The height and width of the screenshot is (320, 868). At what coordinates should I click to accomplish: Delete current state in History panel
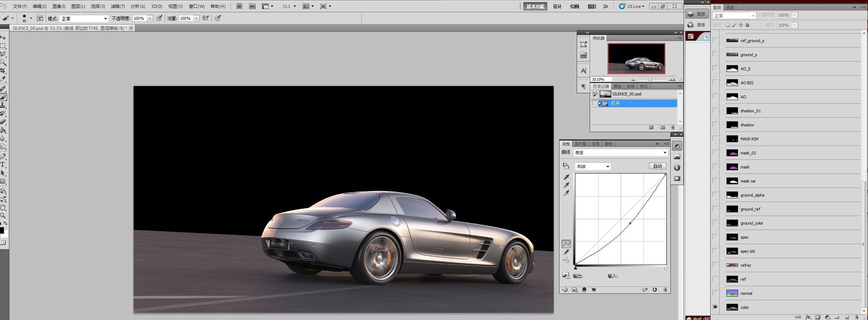pos(673,127)
